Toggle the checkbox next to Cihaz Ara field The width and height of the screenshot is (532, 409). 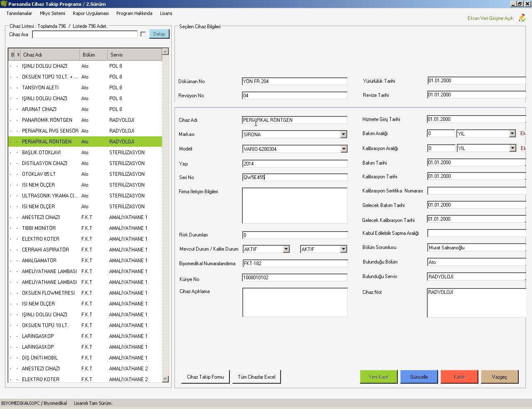[143, 34]
